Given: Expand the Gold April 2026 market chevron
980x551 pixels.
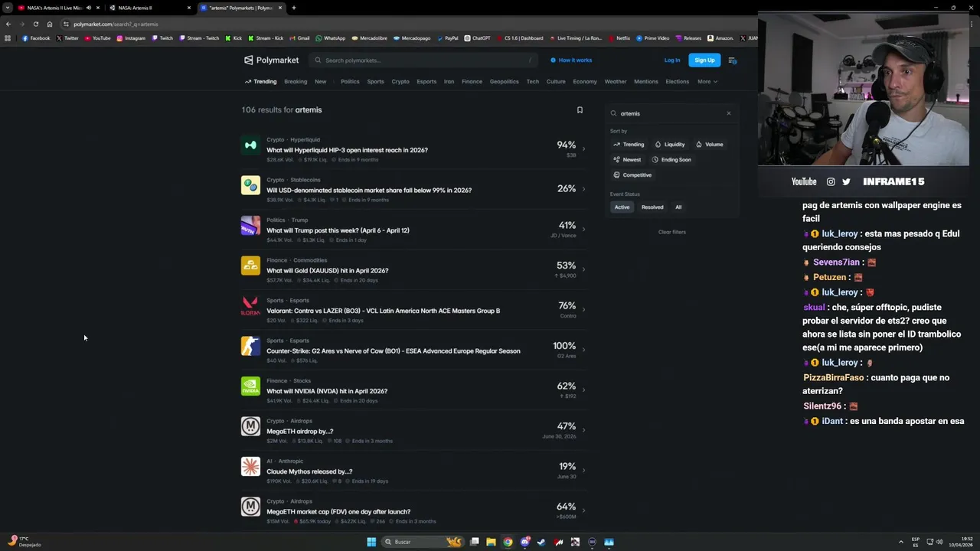Looking at the screenshot, I should [583, 269].
